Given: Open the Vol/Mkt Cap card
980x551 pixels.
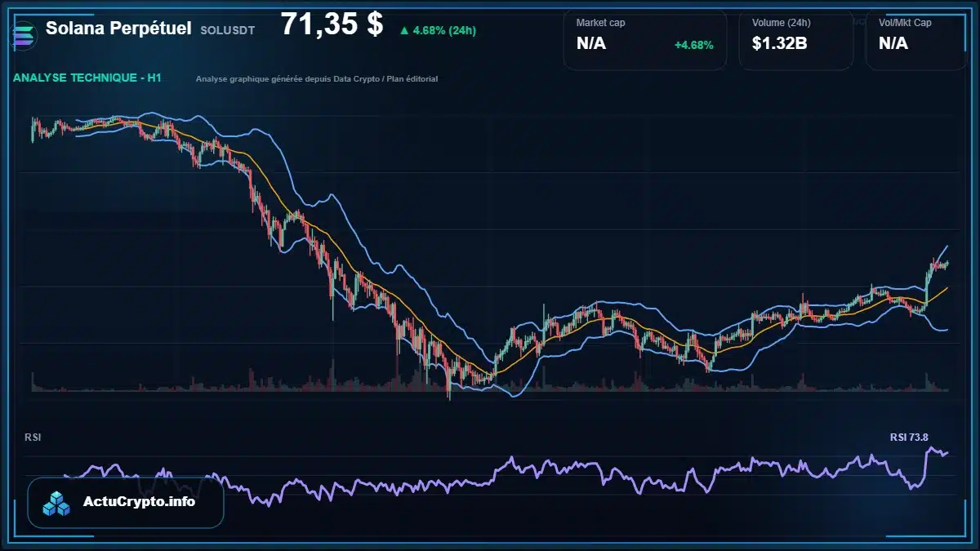Looking at the screenshot, I should click(915, 39).
